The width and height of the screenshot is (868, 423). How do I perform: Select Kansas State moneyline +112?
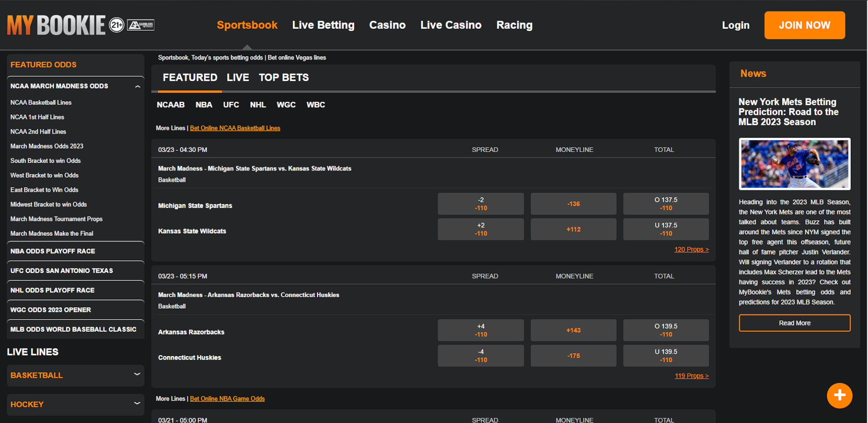click(x=573, y=229)
